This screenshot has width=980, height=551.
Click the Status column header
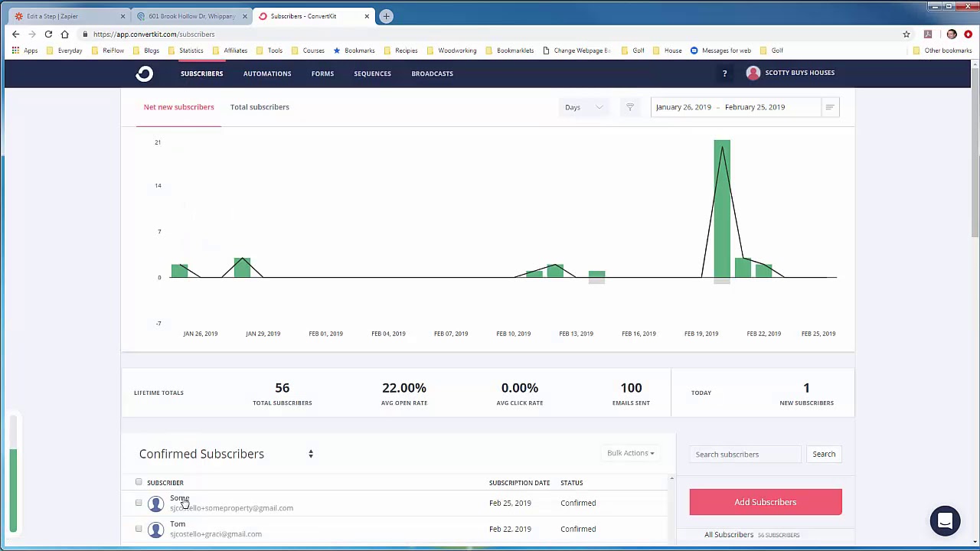[x=572, y=483]
